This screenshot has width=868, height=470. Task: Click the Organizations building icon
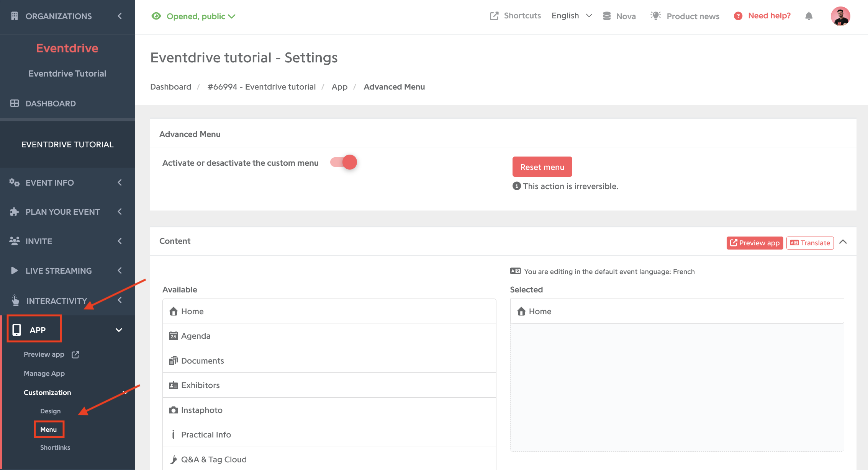click(15, 16)
